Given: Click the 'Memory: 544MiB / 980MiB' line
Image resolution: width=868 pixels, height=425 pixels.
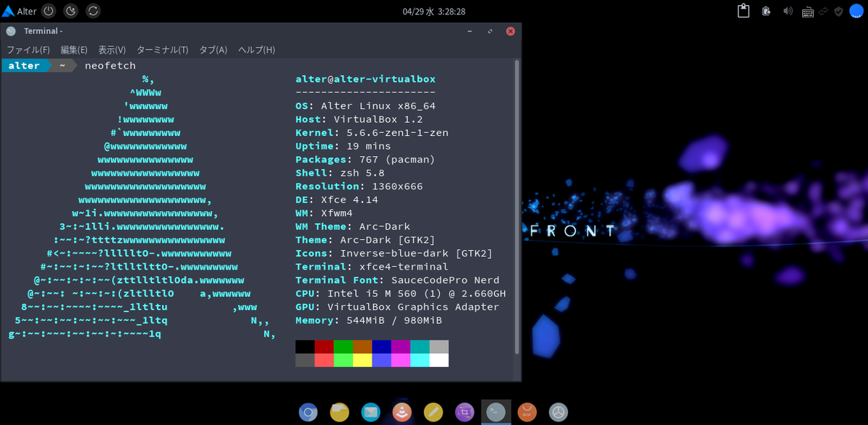Looking at the screenshot, I should 369,320.
